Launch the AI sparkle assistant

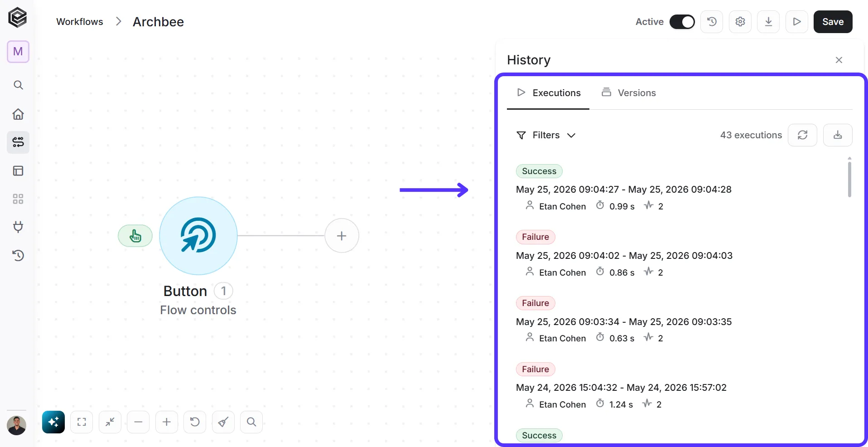pos(53,422)
